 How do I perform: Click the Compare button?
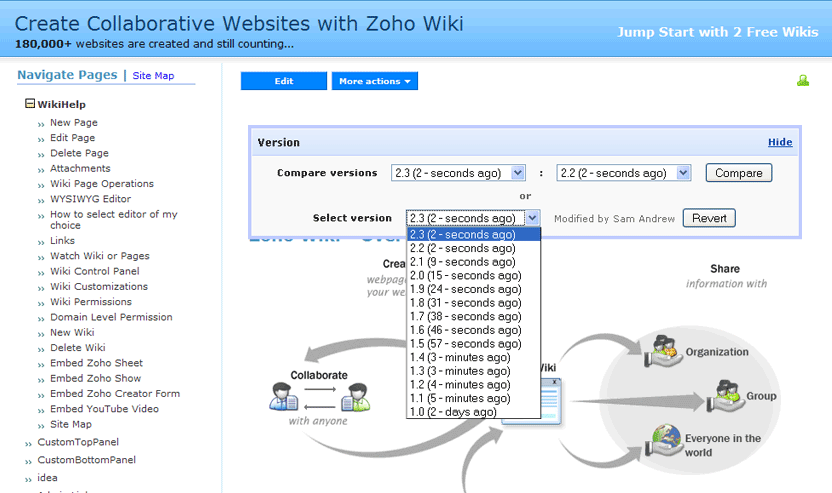point(739,173)
